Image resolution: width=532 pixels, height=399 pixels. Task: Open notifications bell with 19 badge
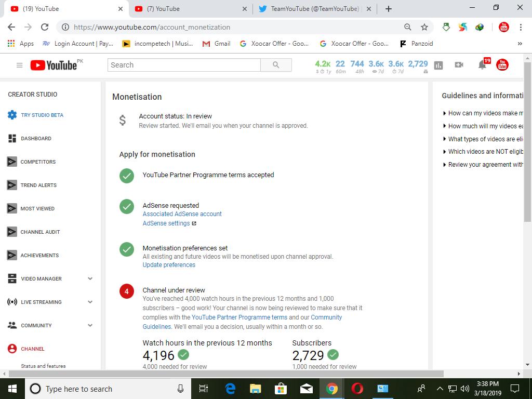tap(482, 64)
